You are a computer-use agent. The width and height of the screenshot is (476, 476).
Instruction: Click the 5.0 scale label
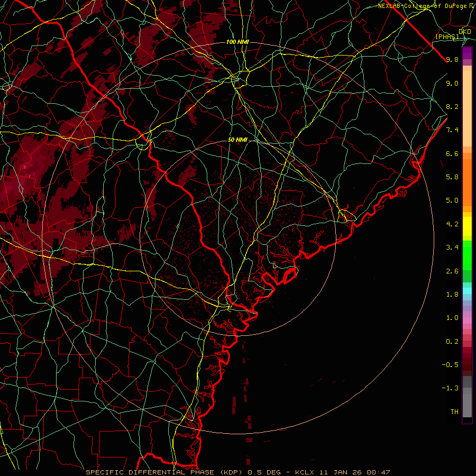[452, 200]
